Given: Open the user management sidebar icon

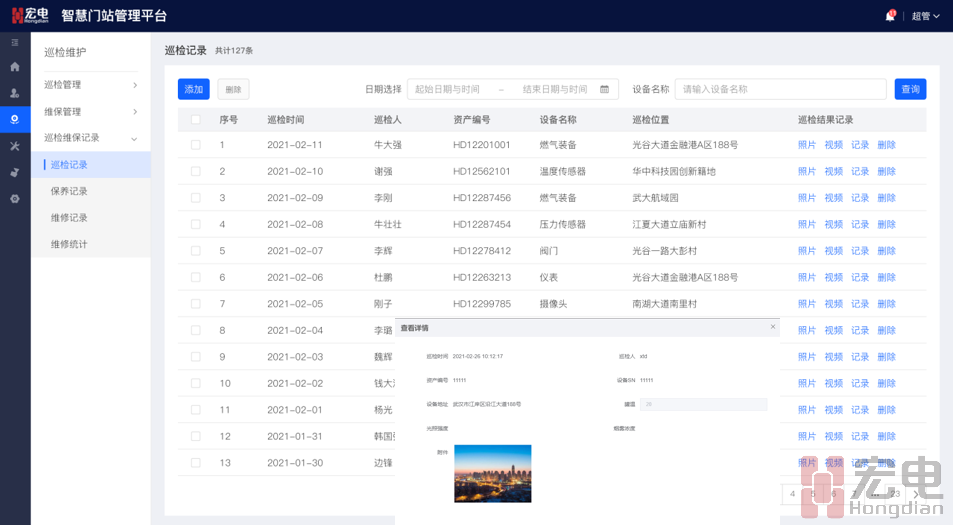Looking at the screenshot, I should coord(15,93).
